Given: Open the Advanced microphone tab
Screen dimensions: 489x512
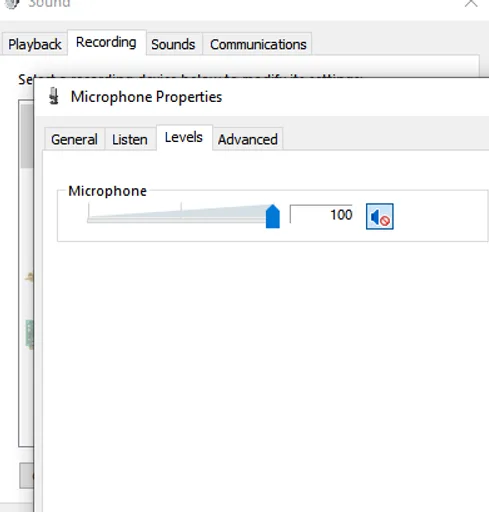Looking at the screenshot, I should (248, 139).
